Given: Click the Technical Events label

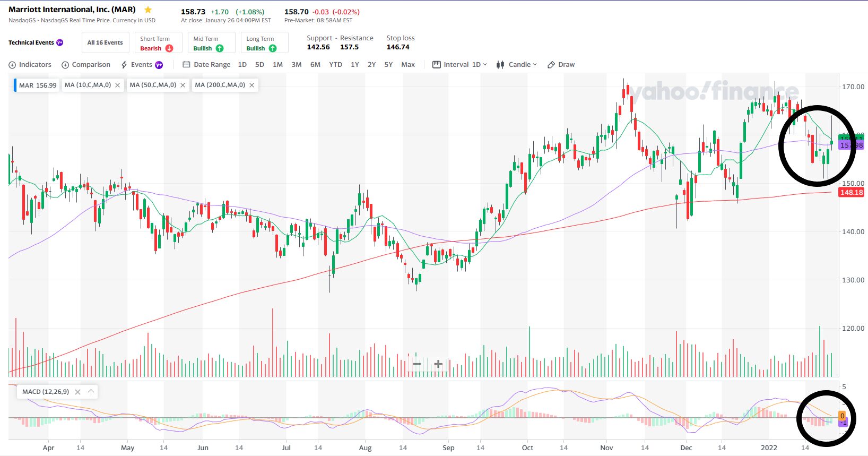Looking at the screenshot, I should 31,42.
